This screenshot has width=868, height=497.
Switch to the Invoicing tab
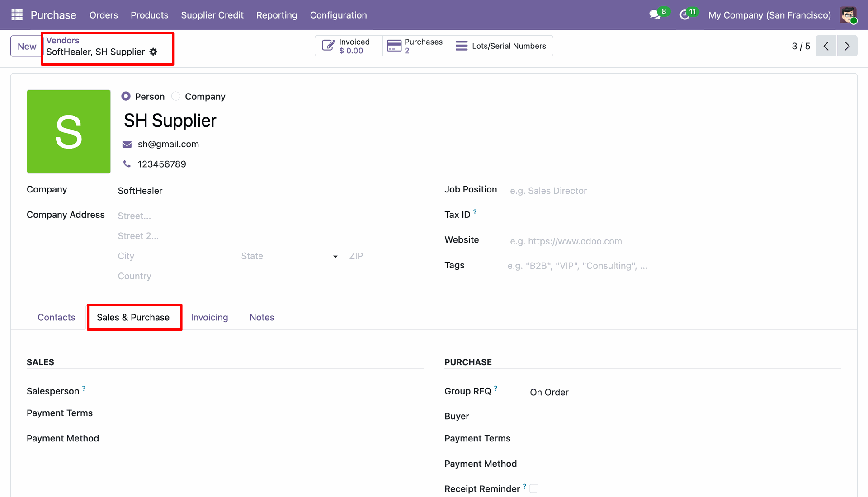tap(209, 317)
